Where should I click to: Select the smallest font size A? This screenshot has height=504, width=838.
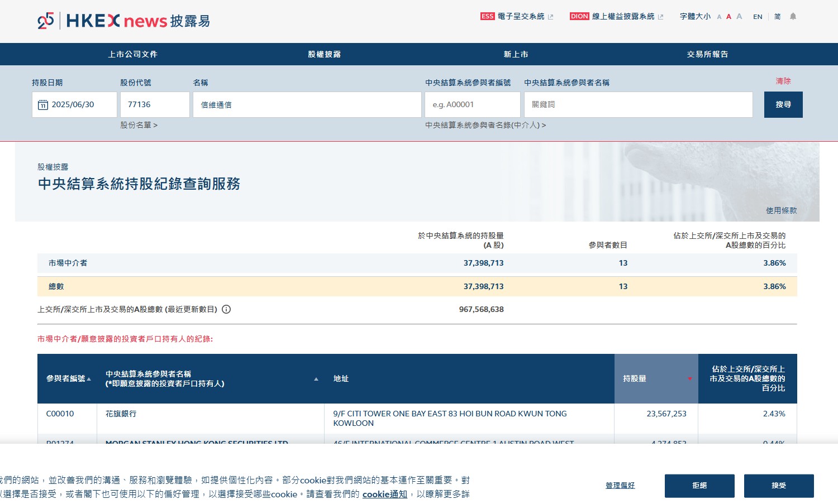(719, 17)
